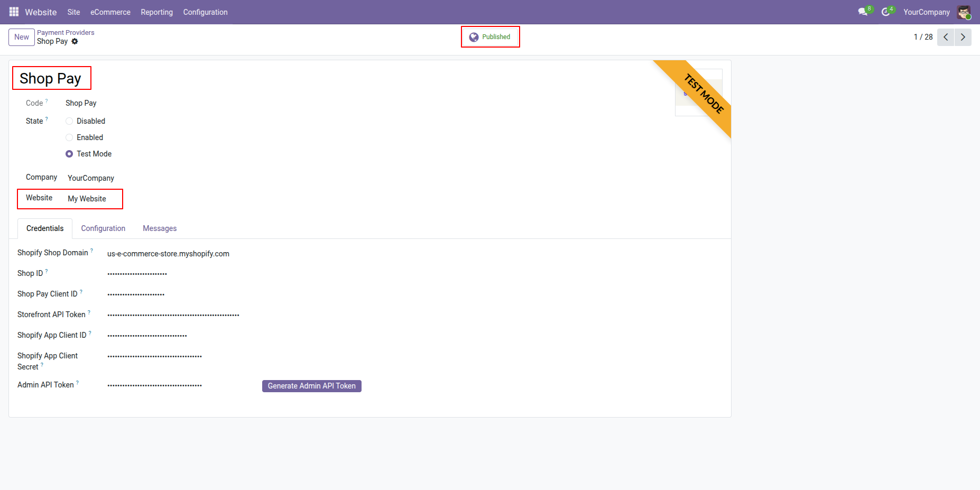Screen dimensions: 980x490
Task: Click the Shop ID masked field
Action: 137,274
